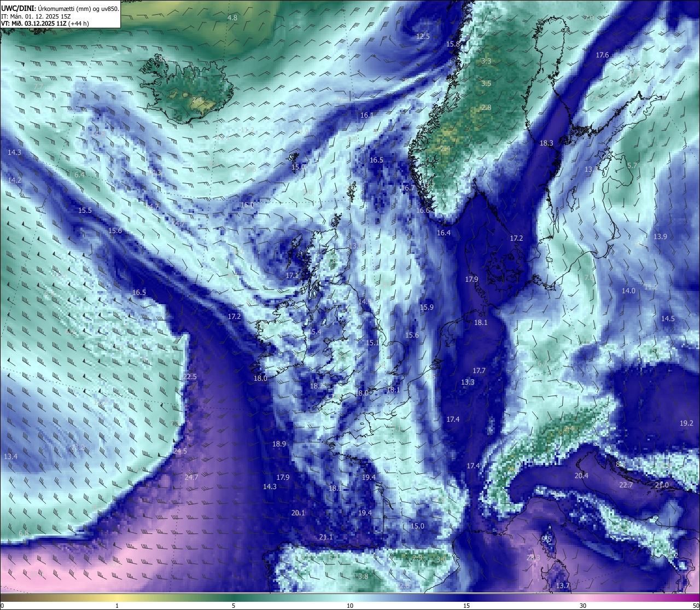Click the 13.4 value in the Atlantic
The image size is (700, 610).
[x=10, y=457]
